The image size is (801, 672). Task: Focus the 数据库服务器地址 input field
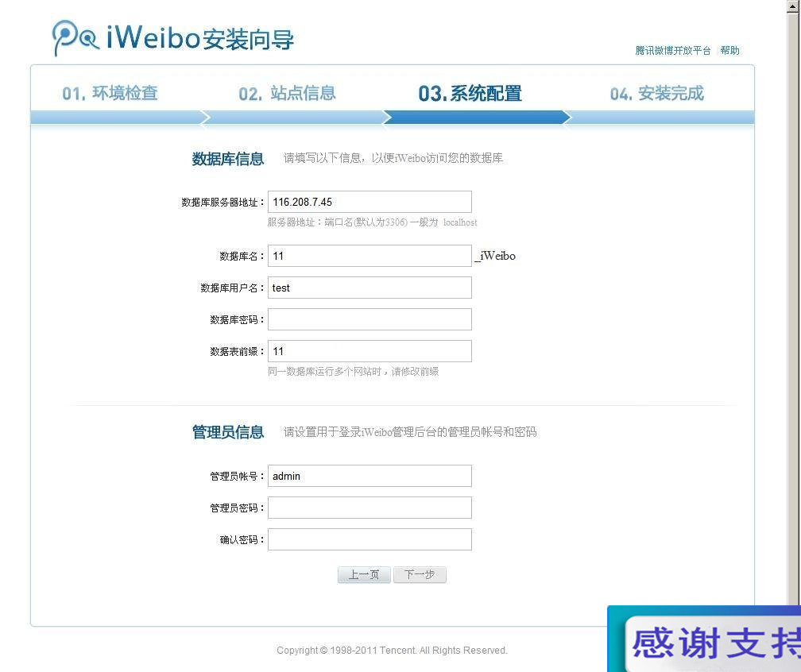pos(370,202)
